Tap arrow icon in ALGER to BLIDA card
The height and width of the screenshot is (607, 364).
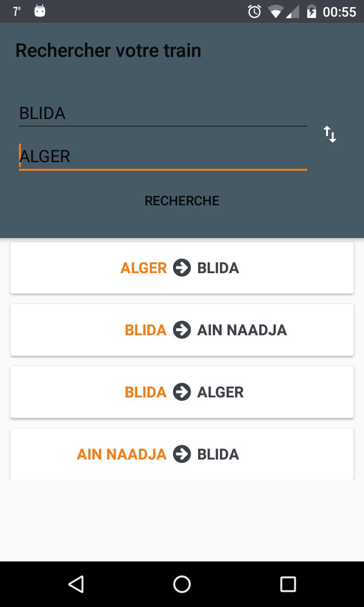point(182,268)
